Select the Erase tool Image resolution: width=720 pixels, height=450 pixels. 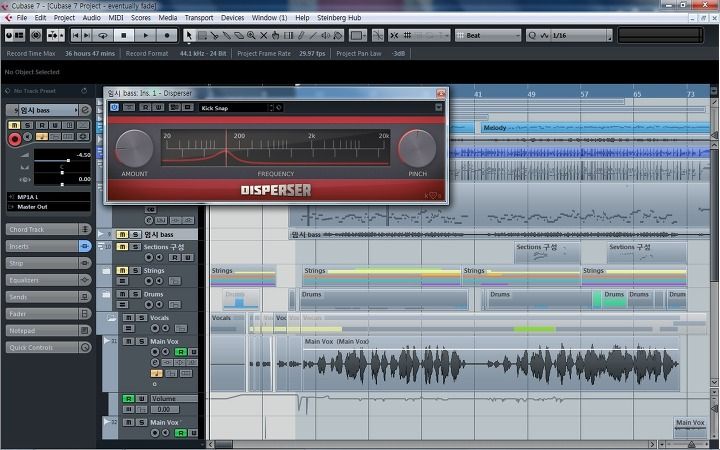(x=239, y=35)
